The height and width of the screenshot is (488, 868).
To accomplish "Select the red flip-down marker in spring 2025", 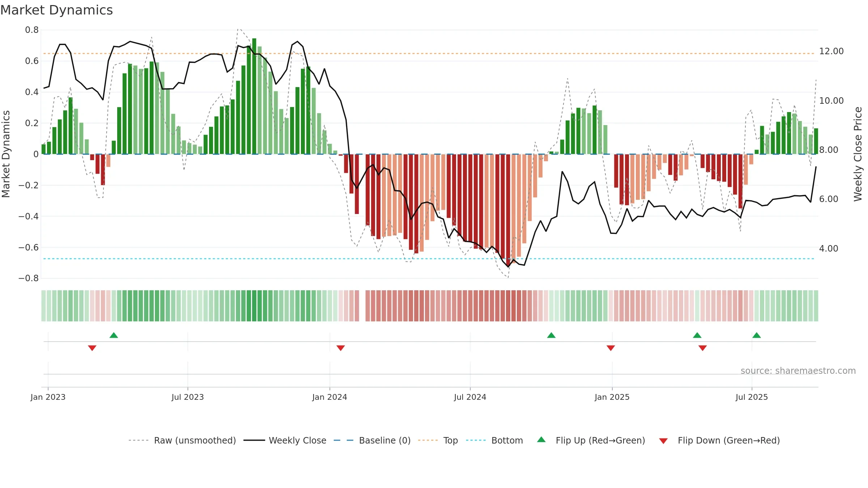I will click(703, 348).
